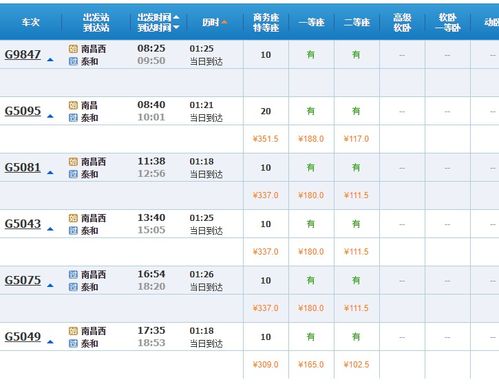Click the blue station icon beside G5075's 南昌西
499x384 pixels.
tap(73, 275)
